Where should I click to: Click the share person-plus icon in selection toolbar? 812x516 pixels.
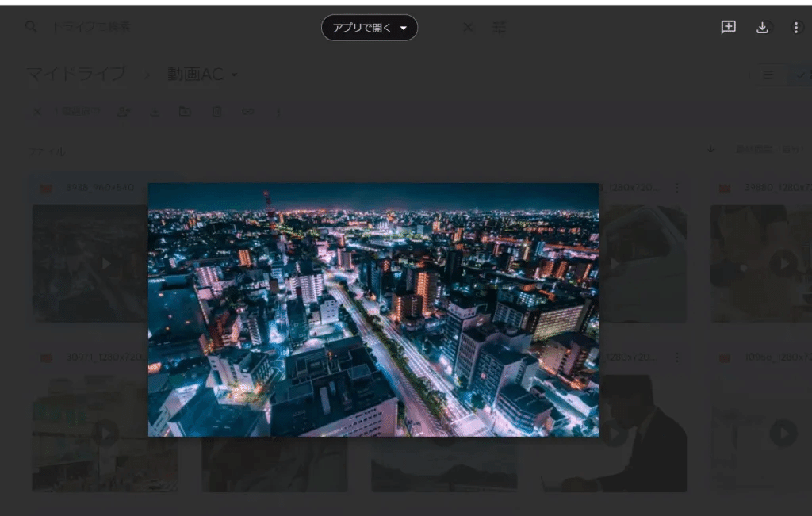pos(123,111)
